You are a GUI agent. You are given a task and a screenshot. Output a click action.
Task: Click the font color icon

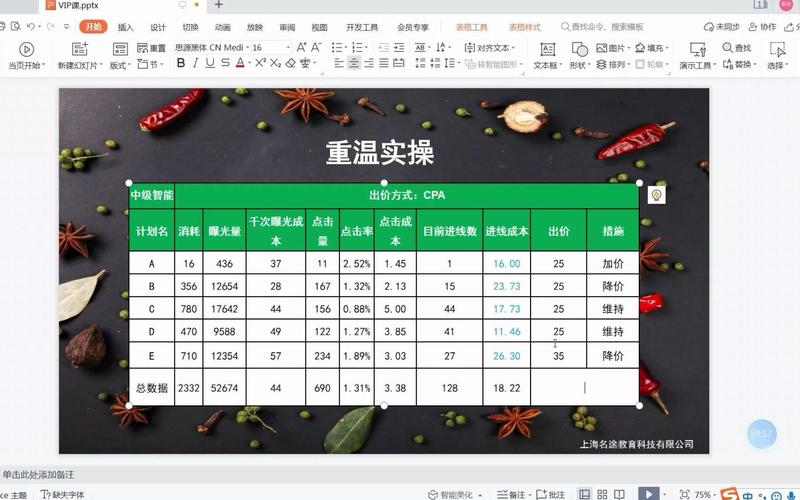pos(240,63)
